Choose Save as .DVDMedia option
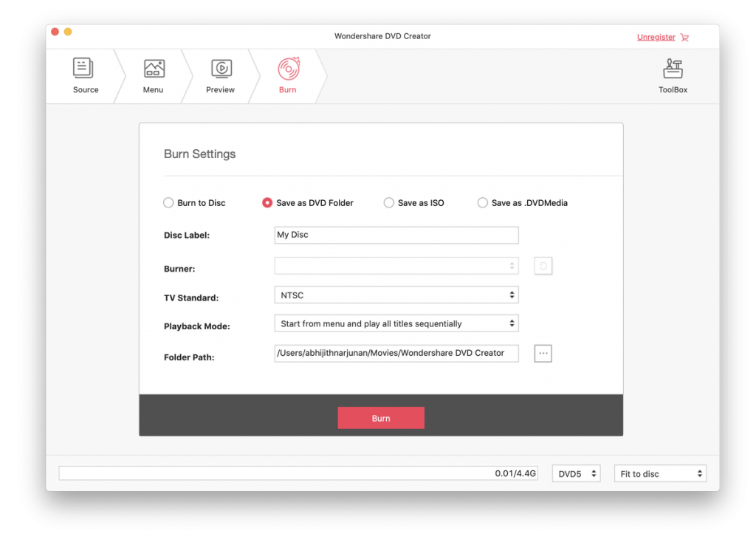 523,203
